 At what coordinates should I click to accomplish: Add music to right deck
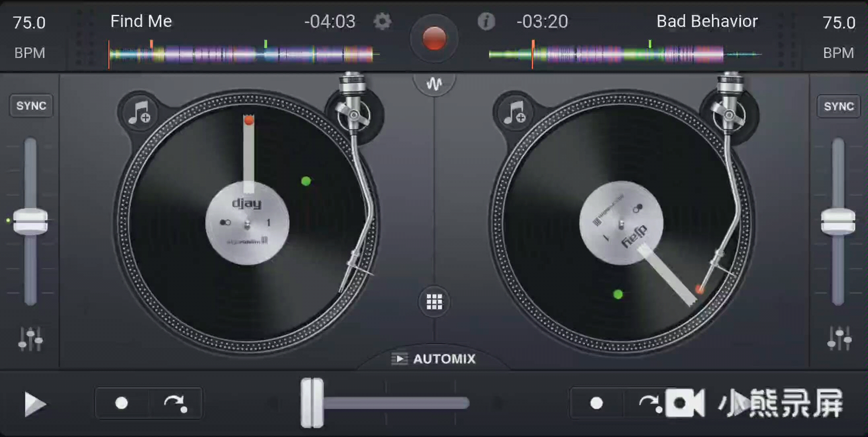click(x=514, y=113)
